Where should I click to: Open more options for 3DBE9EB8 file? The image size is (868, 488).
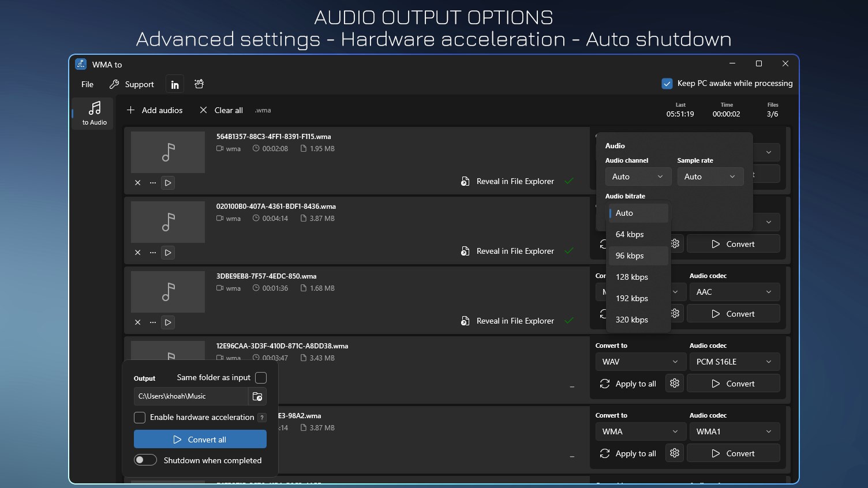pyautogui.click(x=153, y=322)
